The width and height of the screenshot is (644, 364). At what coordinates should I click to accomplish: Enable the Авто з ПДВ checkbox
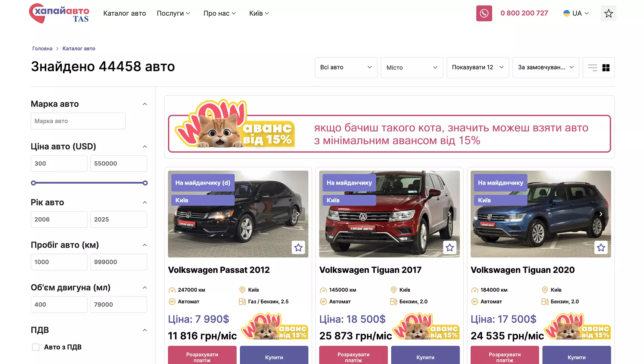click(x=35, y=347)
